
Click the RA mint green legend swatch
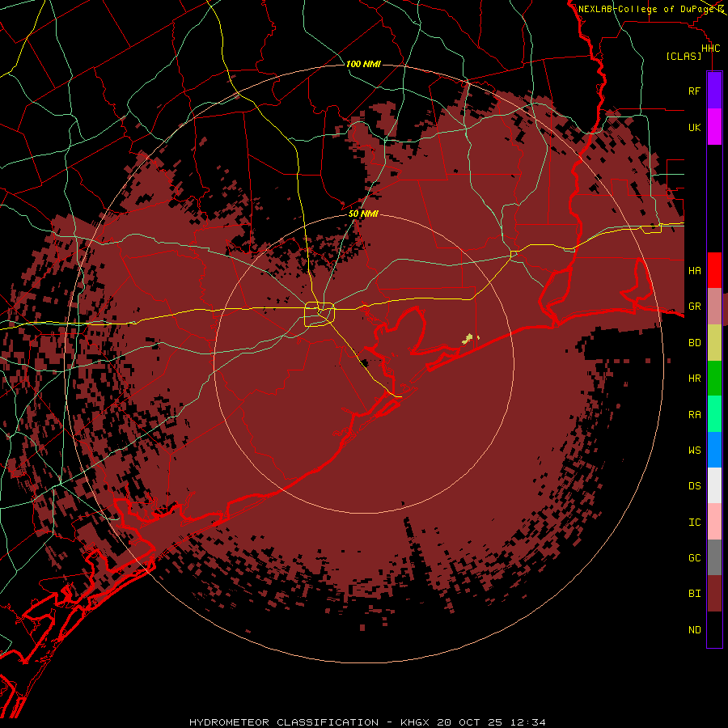point(714,414)
